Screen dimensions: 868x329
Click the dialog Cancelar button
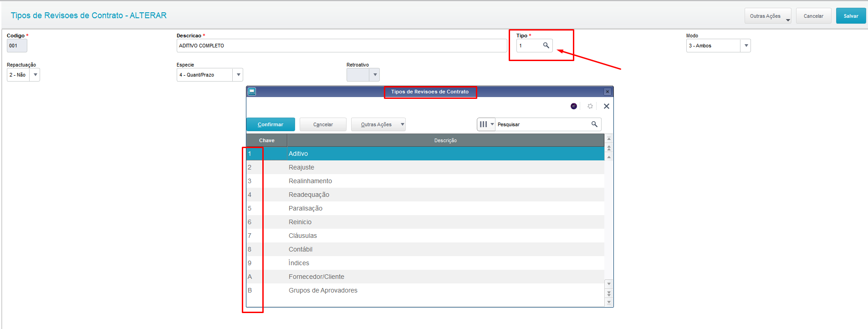pyautogui.click(x=323, y=124)
